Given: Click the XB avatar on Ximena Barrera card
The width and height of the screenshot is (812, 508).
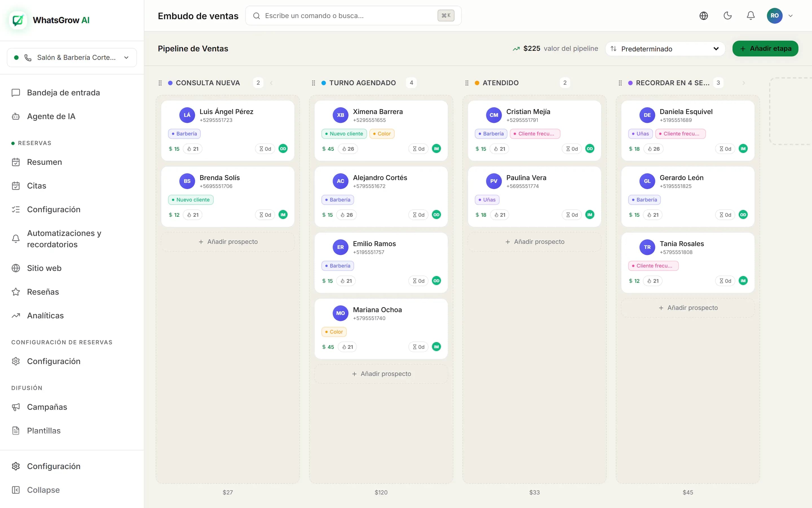Looking at the screenshot, I should (340, 115).
